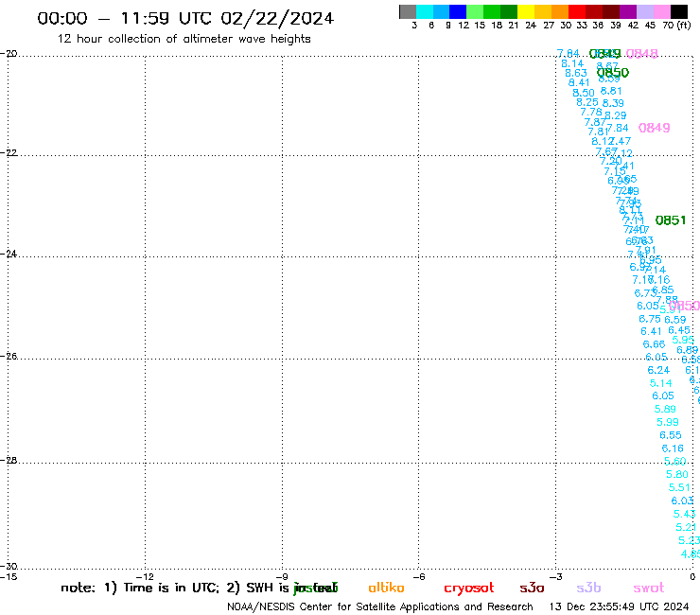
Task: Select the wave height value 8.14
Action: tap(572, 64)
